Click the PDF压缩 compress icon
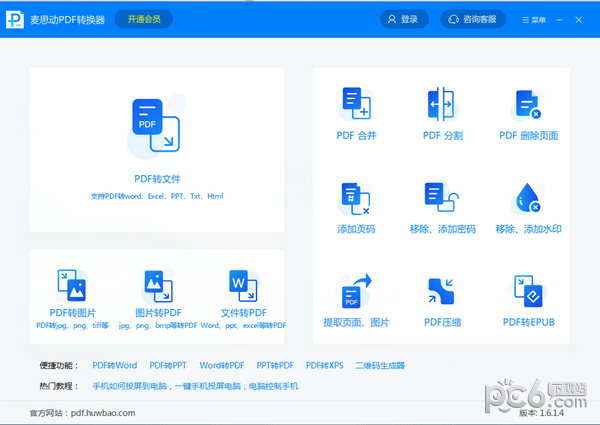The image size is (600, 425). (x=441, y=291)
